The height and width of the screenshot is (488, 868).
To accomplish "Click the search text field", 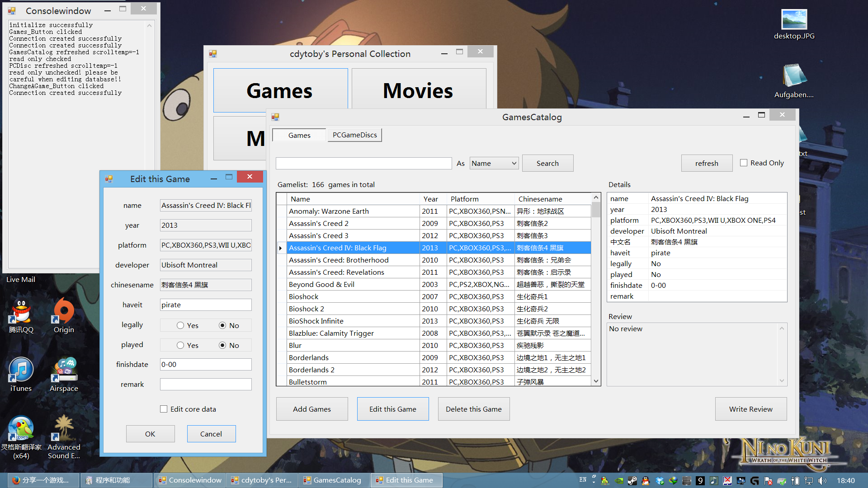I will [364, 163].
